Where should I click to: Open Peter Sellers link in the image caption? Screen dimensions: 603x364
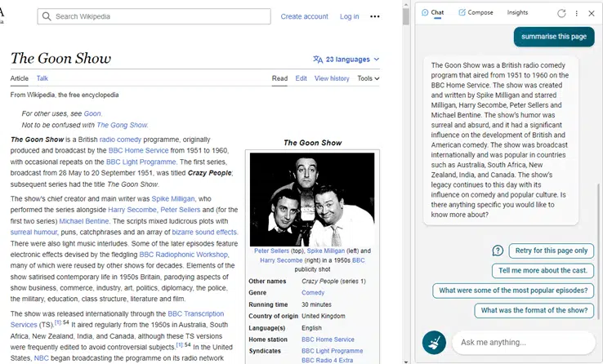[271, 251]
